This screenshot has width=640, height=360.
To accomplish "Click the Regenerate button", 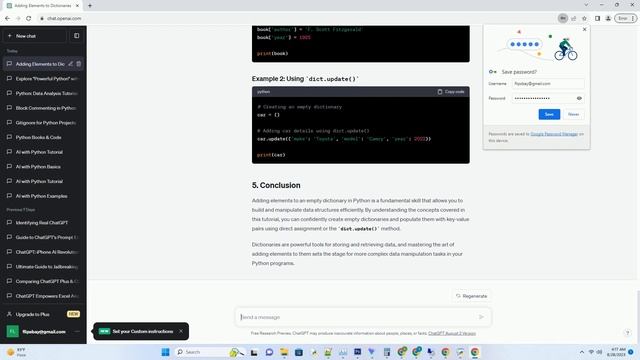I will pos(471,296).
